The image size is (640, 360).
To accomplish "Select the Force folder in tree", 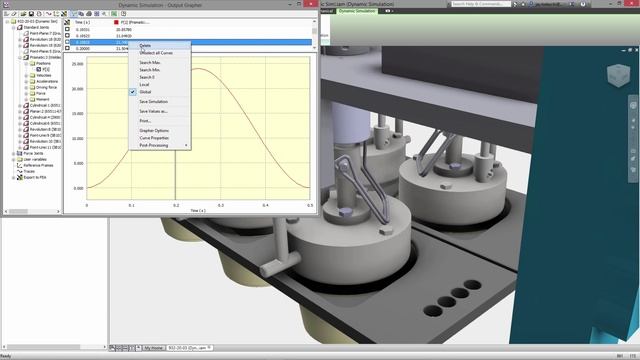I will (40, 93).
